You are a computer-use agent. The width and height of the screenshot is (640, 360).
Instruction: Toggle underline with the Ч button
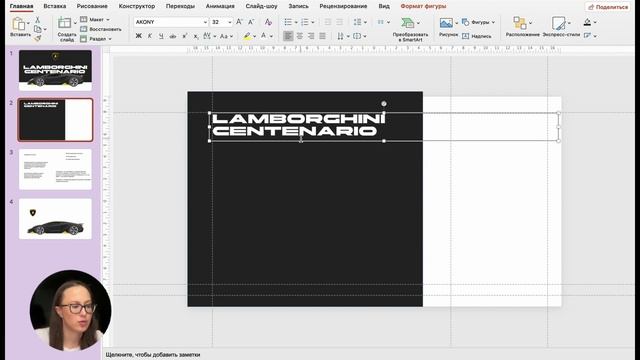[x=161, y=36]
